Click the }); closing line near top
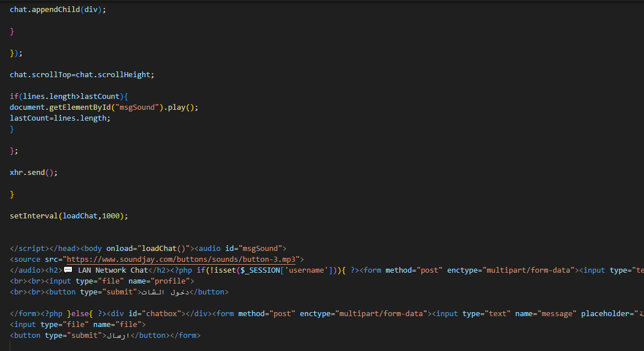 pos(17,53)
